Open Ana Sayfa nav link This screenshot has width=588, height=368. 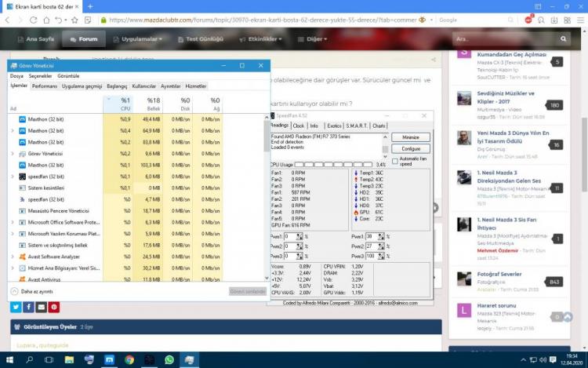point(36,39)
